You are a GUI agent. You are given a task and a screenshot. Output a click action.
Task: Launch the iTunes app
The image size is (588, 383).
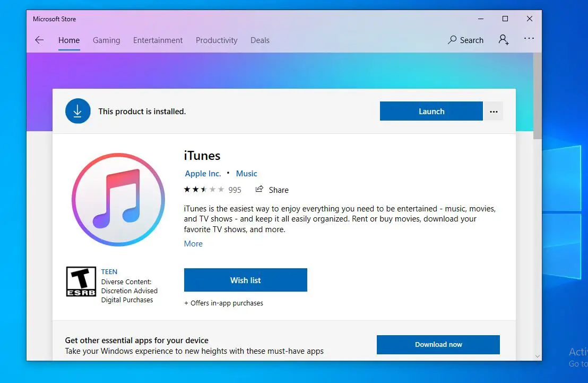[x=431, y=111]
